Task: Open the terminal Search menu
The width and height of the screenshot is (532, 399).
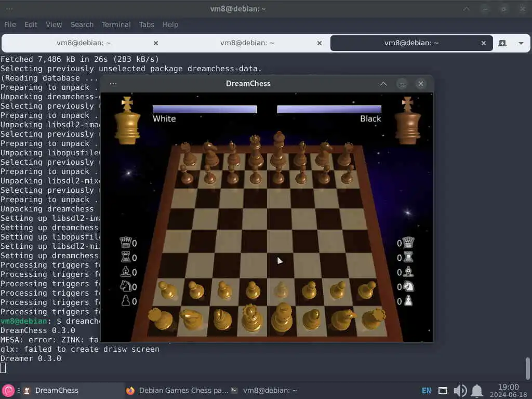Action: tap(82, 24)
